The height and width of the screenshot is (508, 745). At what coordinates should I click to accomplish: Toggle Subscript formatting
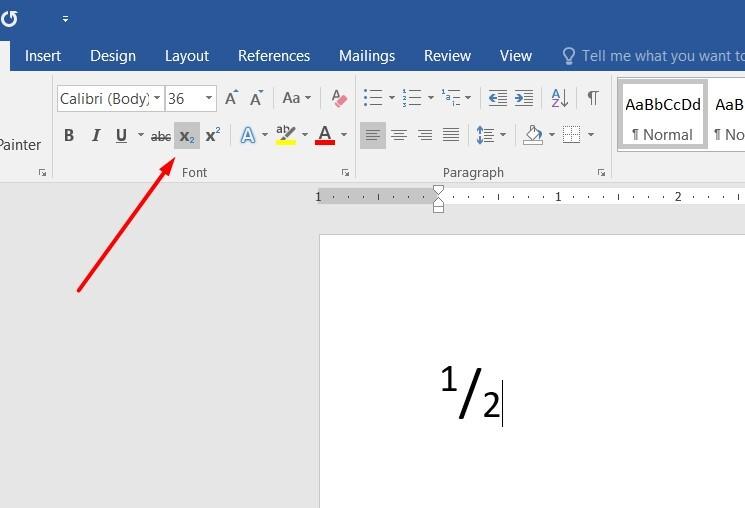click(187, 136)
